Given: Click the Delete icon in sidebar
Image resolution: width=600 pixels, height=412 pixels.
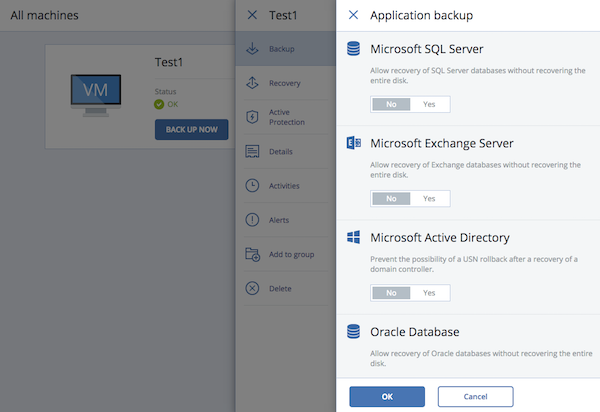Looking at the screenshot, I should [253, 289].
